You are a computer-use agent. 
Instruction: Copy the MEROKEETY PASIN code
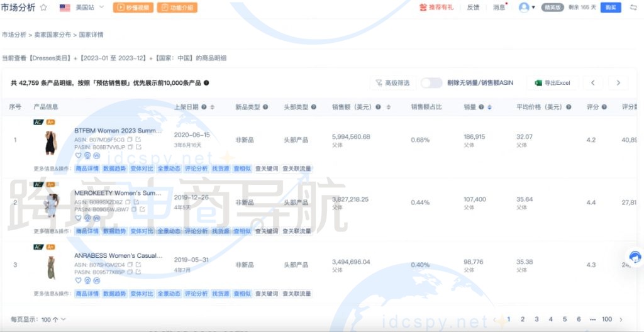pyautogui.click(x=135, y=209)
